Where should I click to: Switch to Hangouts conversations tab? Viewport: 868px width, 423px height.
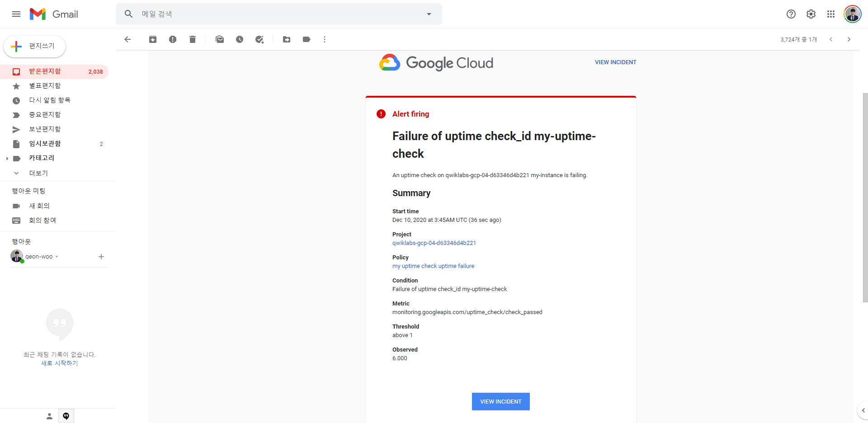click(x=66, y=416)
